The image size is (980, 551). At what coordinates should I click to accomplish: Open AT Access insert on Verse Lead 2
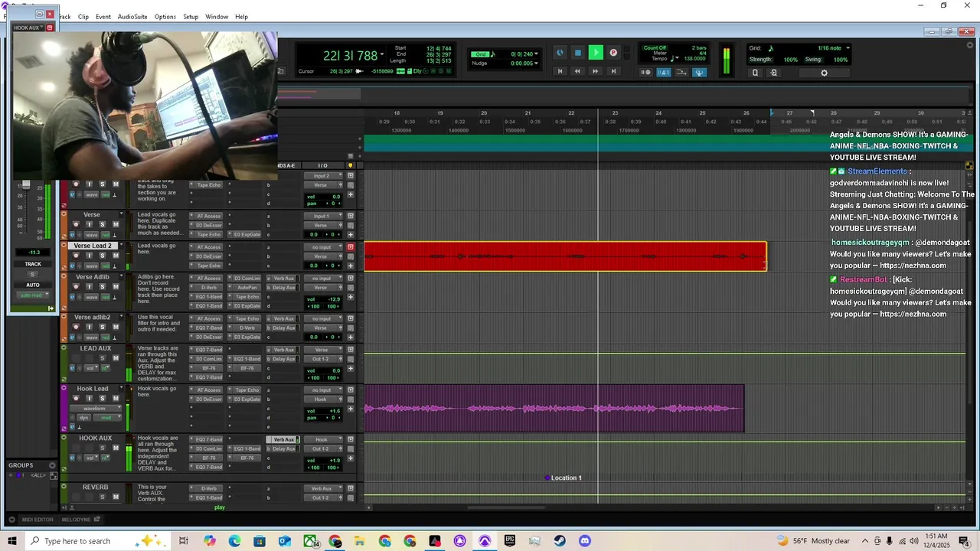click(208, 247)
